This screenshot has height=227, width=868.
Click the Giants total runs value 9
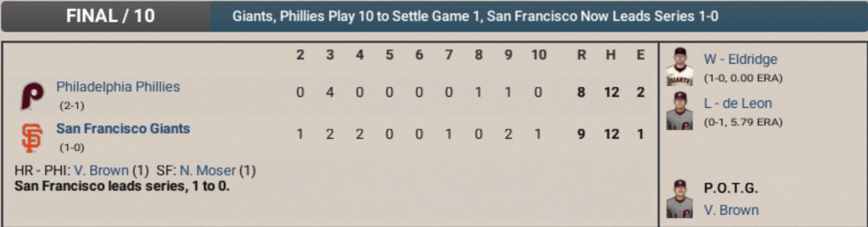tap(581, 134)
